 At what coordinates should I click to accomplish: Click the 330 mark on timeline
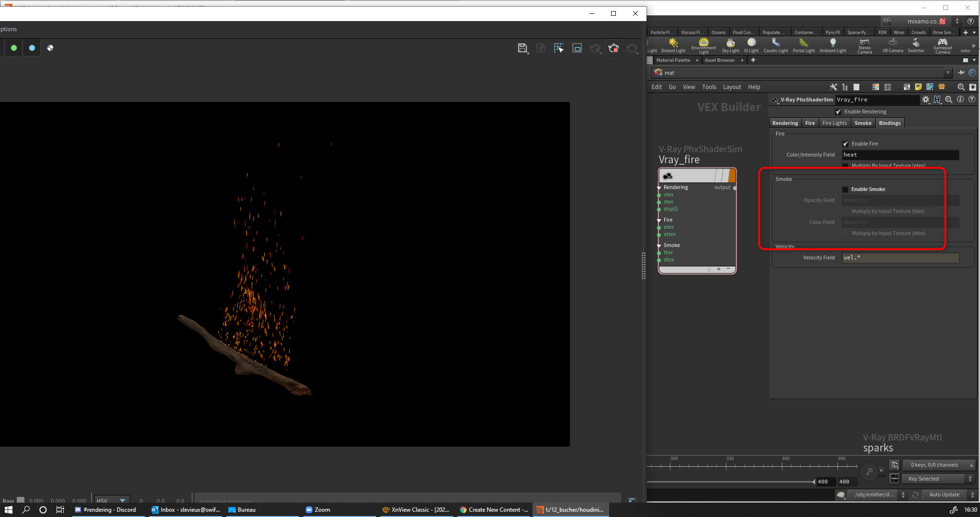pos(730,459)
